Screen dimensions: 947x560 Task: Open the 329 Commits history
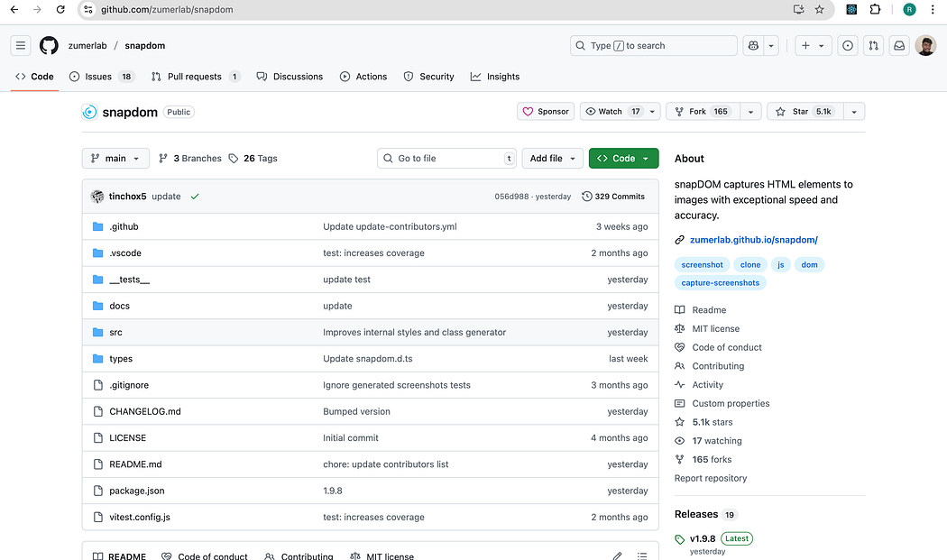[613, 197]
